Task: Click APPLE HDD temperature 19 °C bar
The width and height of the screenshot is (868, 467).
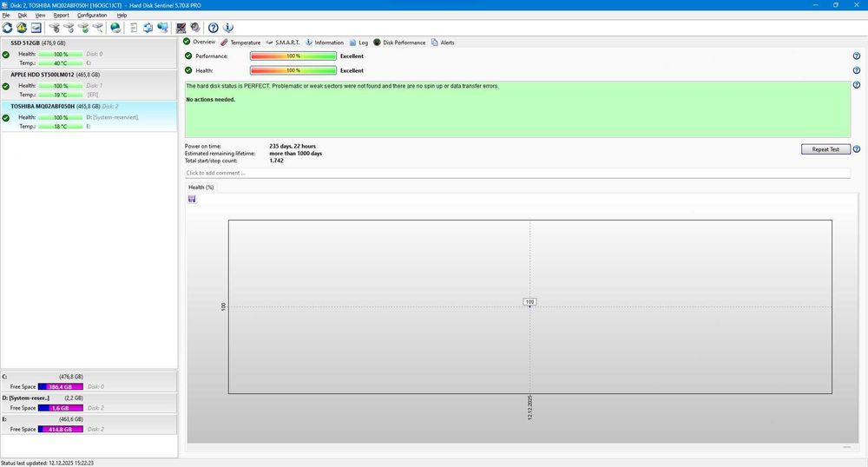Action: click(61, 95)
